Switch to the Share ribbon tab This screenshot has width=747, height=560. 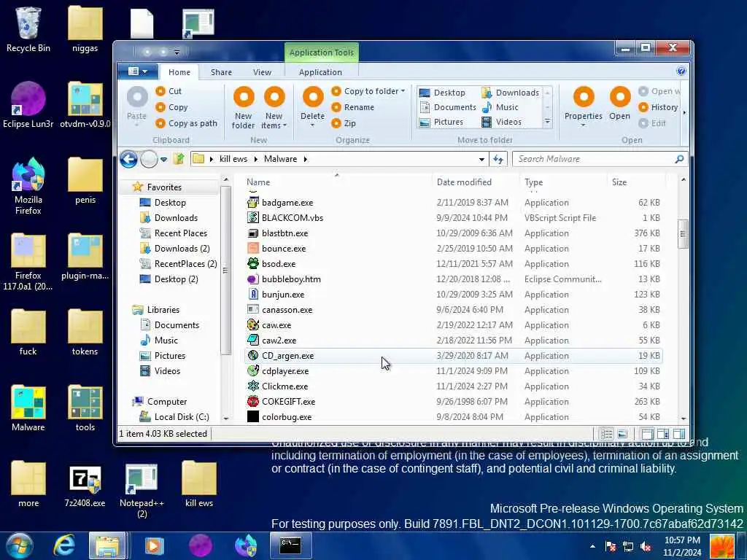(221, 72)
